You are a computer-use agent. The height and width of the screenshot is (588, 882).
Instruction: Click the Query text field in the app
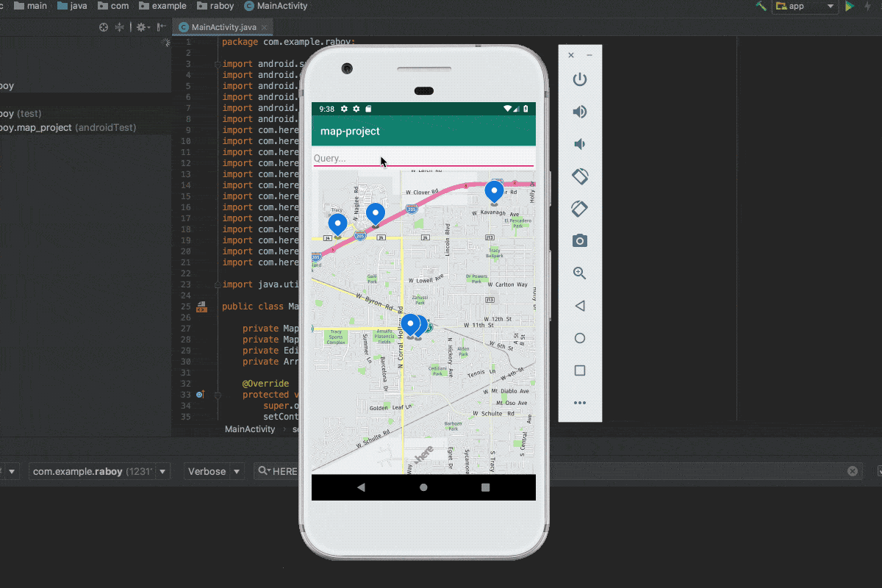(x=423, y=158)
